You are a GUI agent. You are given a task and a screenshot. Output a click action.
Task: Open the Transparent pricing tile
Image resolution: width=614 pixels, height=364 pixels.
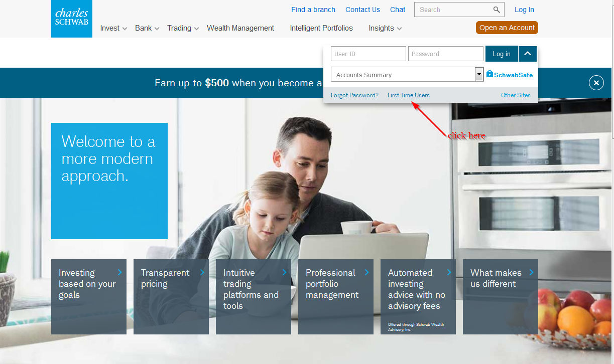[171, 297]
